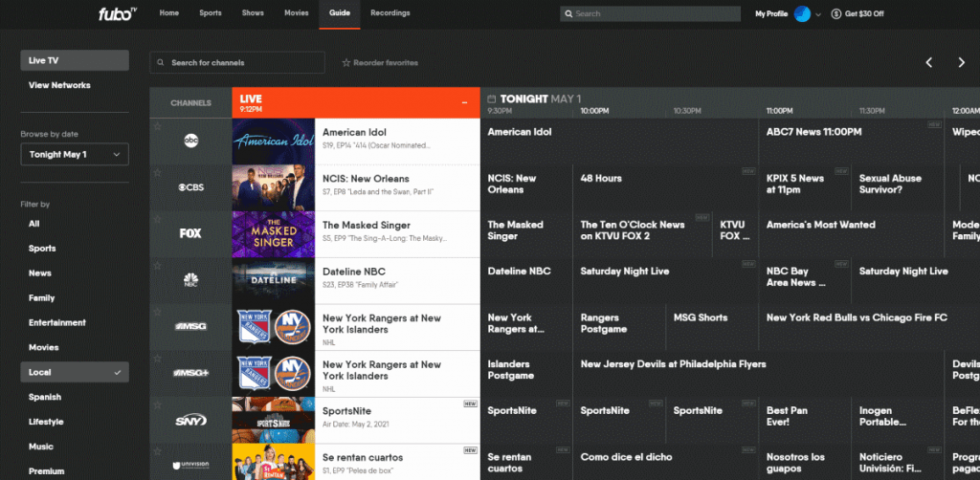Open the NCIS: New Orleans thumbnail
980x480 pixels.
(x=273, y=187)
